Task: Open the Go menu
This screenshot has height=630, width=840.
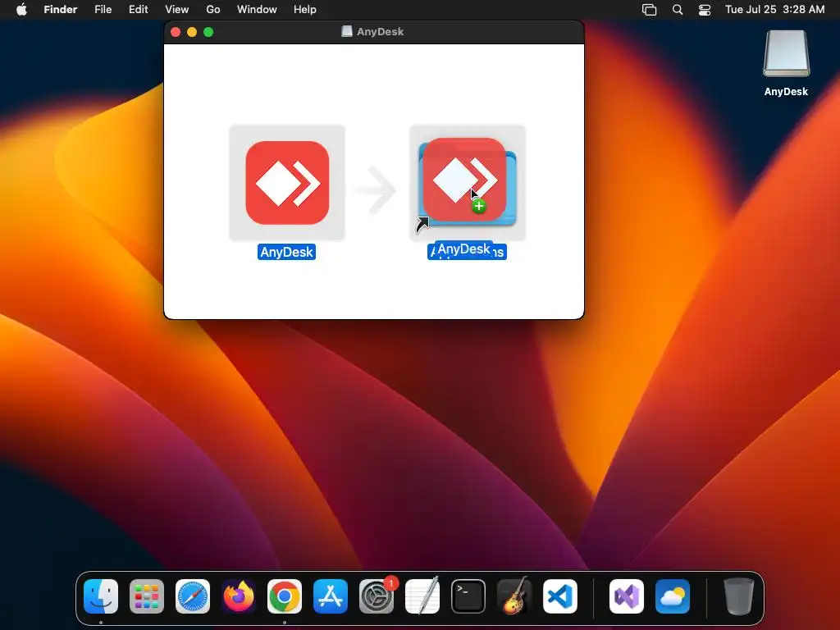Action: 213,10
